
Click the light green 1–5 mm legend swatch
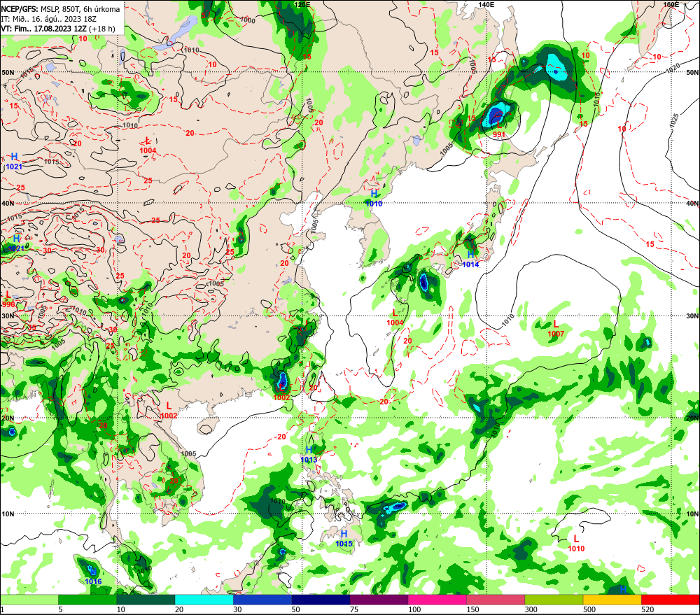(29, 600)
